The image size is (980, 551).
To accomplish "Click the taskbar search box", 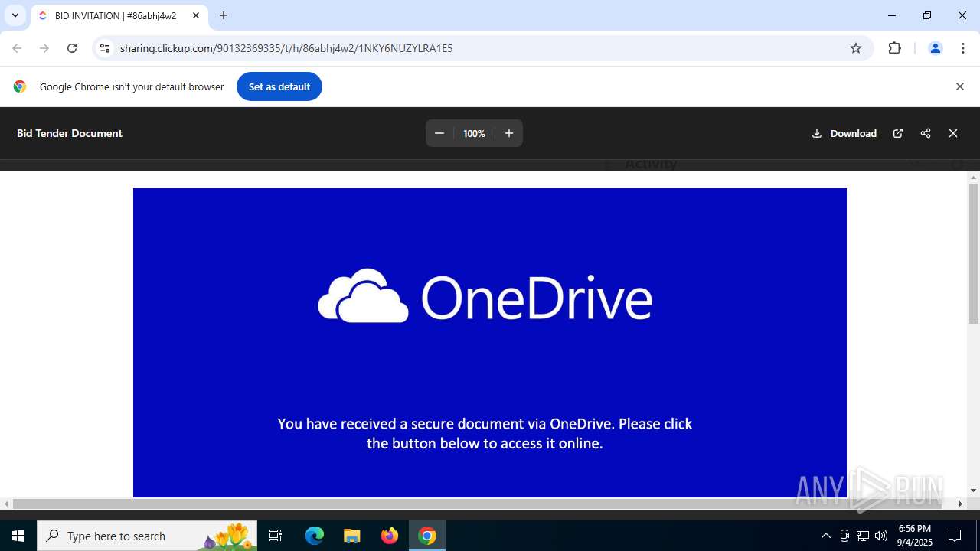I will 147,536.
